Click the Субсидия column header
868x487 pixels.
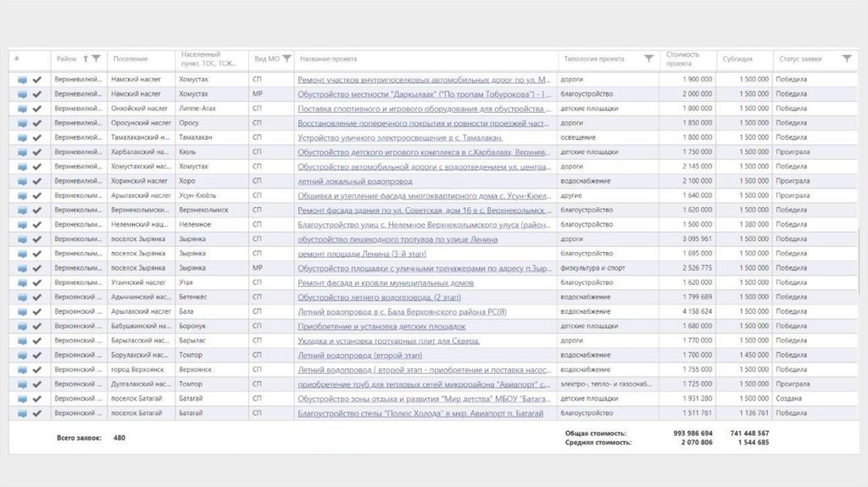click(x=737, y=59)
